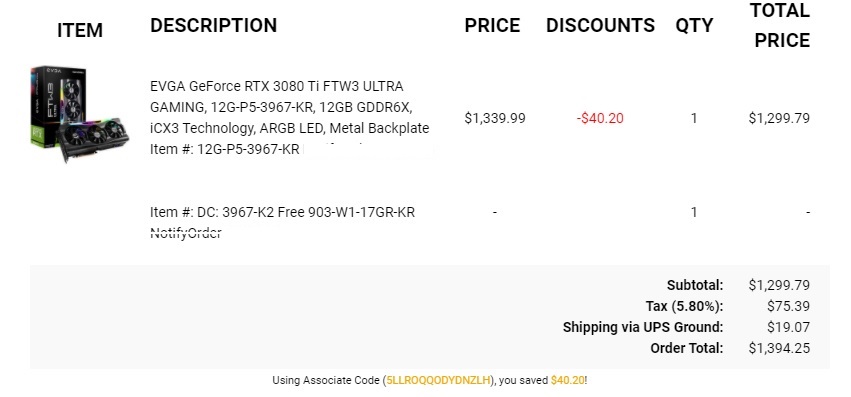Screen dimensions: 851x397
Task: Click the ITEM column header
Action: point(80,30)
